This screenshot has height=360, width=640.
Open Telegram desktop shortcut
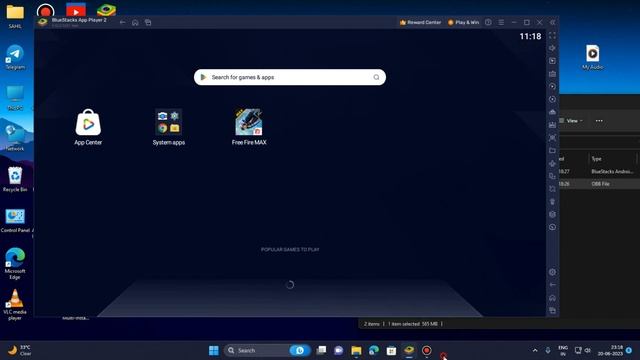coord(15,57)
